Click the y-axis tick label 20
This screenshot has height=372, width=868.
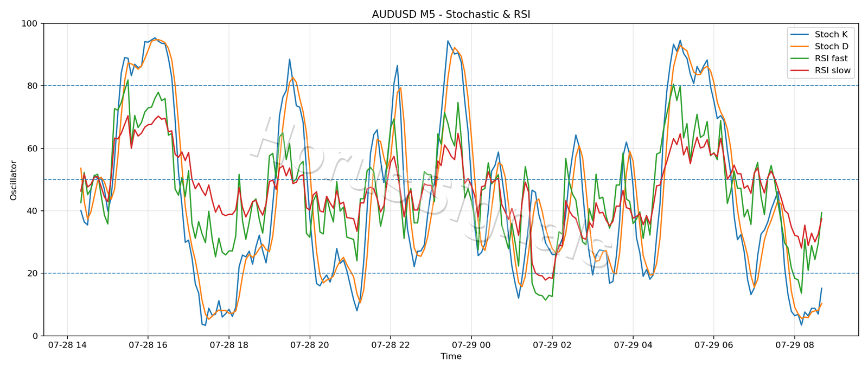tap(32, 273)
